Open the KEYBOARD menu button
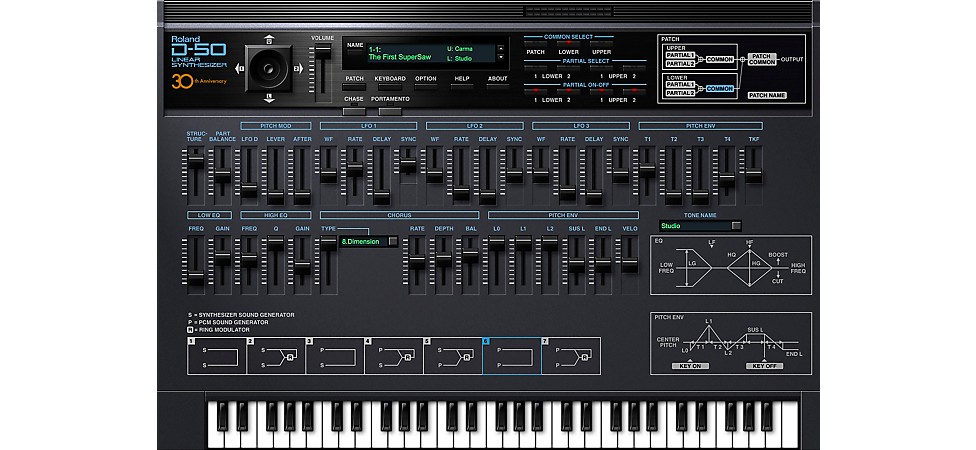This screenshot has height=450, width=976. (390, 87)
